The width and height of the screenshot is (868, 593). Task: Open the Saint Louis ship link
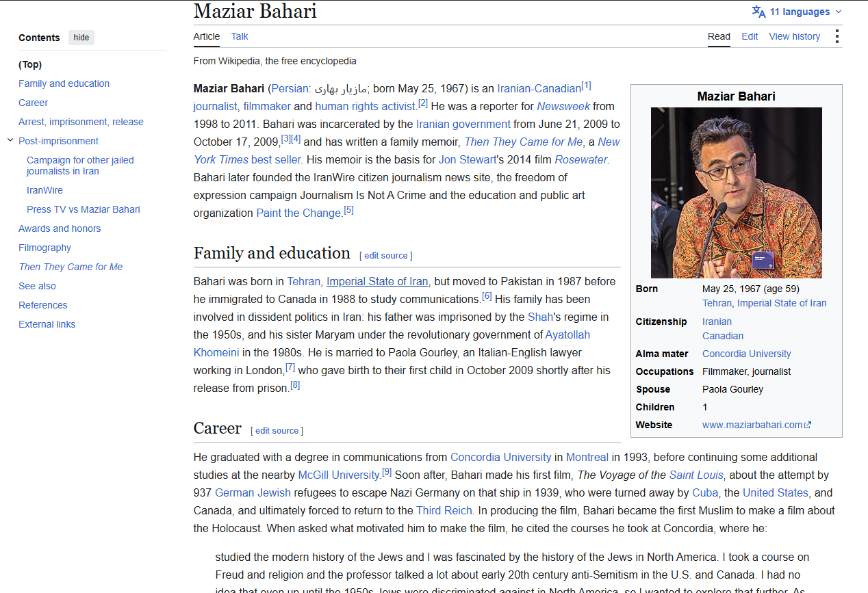coord(696,475)
